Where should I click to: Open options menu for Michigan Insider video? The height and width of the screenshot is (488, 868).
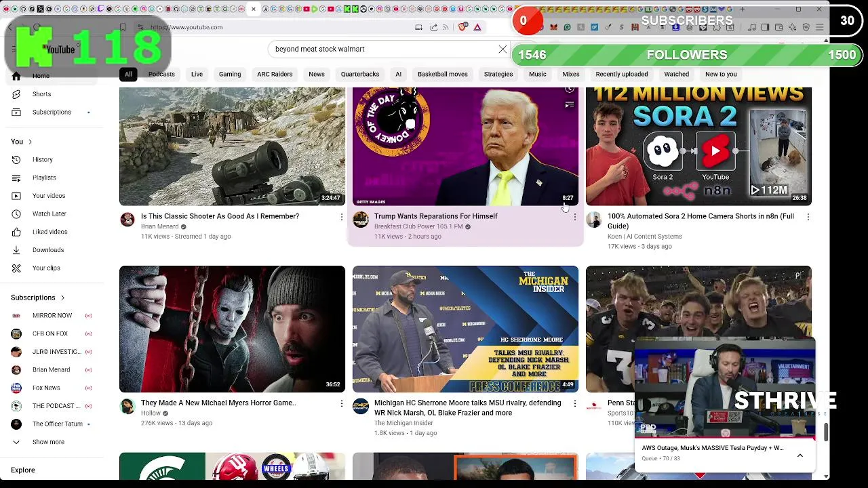(x=574, y=403)
